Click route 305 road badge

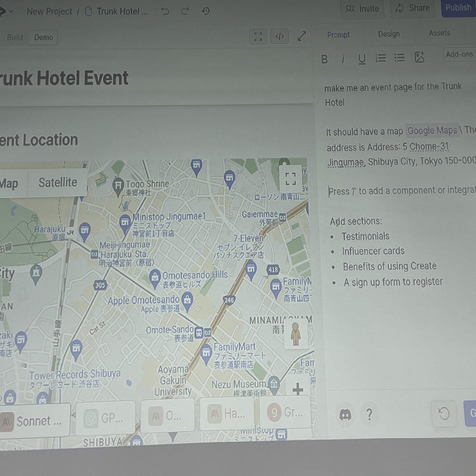click(x=100, y=285)
